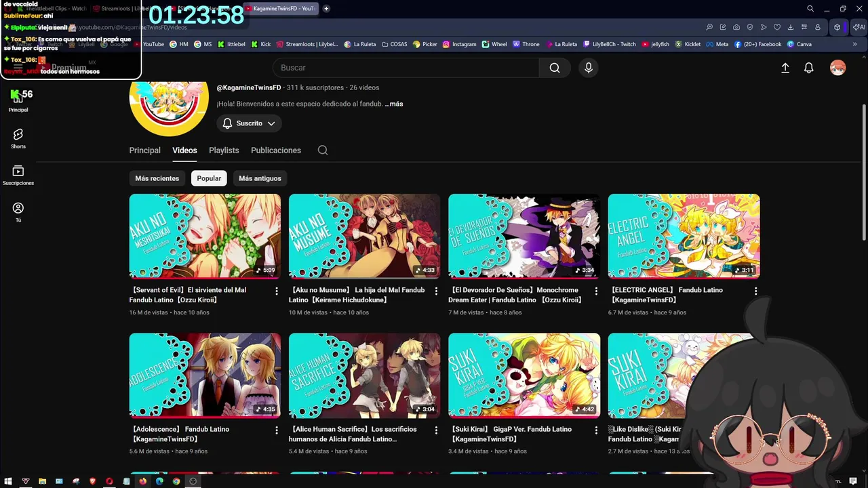Click the browser heart bookmark icon

pyautogui.click(x=777, y=27)
